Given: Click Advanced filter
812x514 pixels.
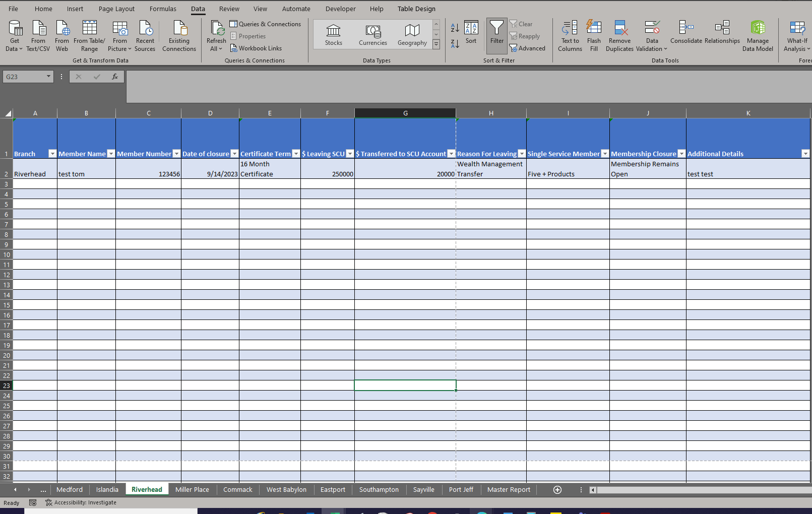Looking at the screenshot, I should (527, 48).
